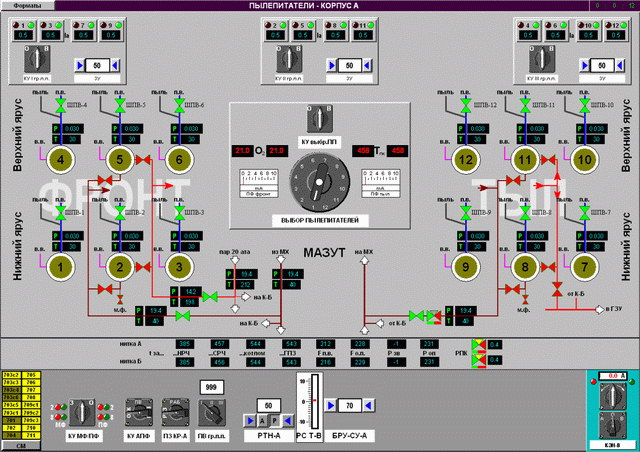
Task: Select dust feeder 12 on the rear side
Action: [466, 160]
